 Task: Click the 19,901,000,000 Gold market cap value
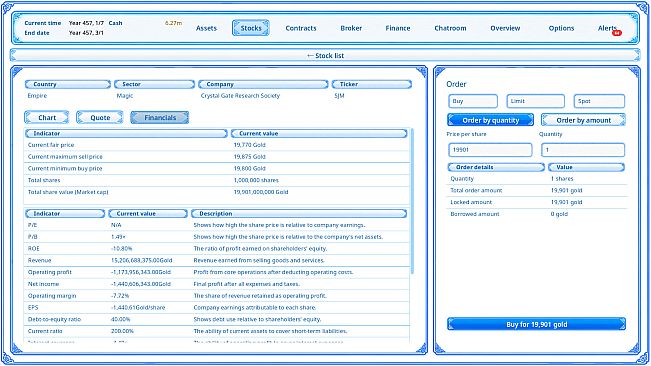coord(261,192)
